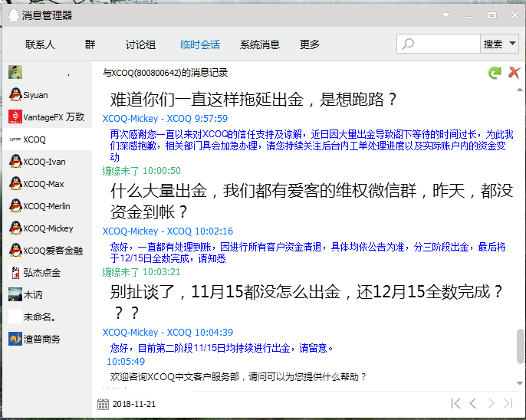
Task: Expand the 搜索 dropdown arrow
Action: point(512,44)
